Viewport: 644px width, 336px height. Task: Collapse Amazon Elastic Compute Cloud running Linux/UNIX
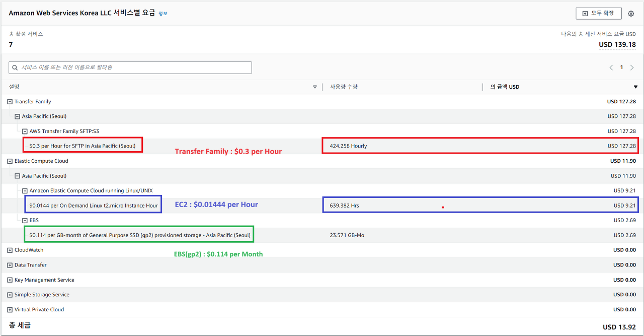(25, 191)
